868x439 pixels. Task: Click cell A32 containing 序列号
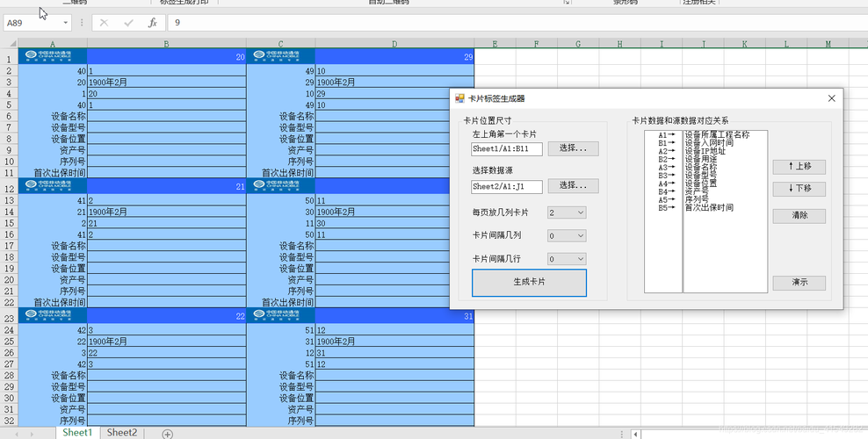53,421
